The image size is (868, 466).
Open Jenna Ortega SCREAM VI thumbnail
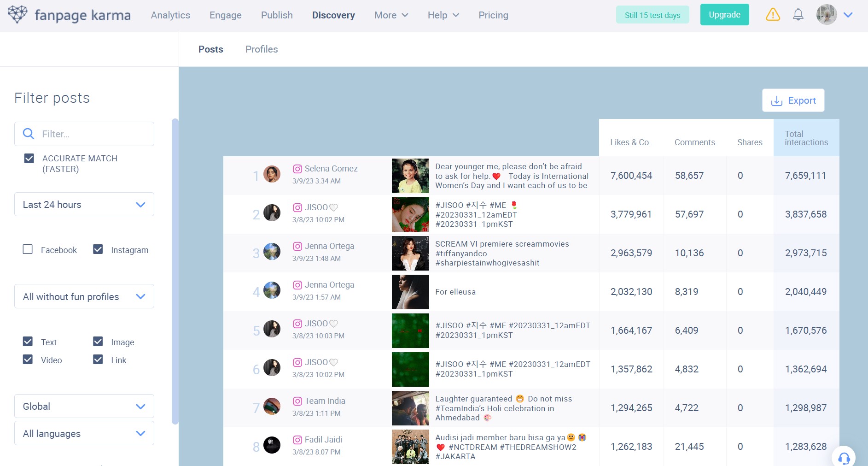pos(410,253)
